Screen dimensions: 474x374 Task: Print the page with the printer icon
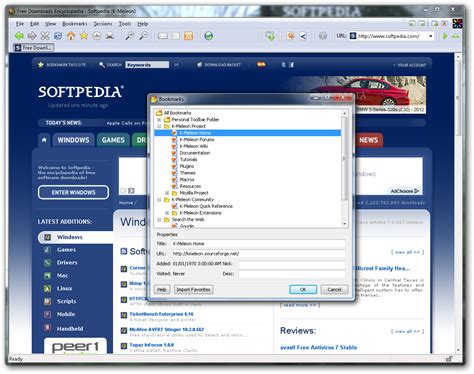(x=110, y=36)
